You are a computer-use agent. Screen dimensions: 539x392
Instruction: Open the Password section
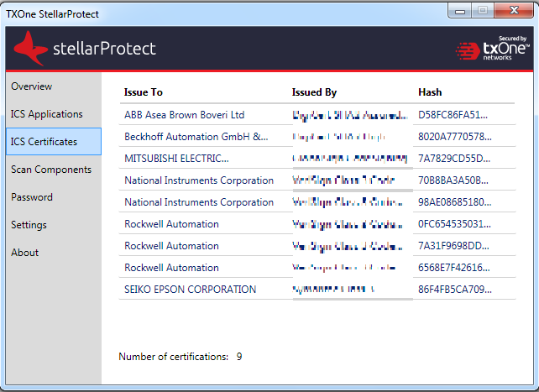(54, 197)
